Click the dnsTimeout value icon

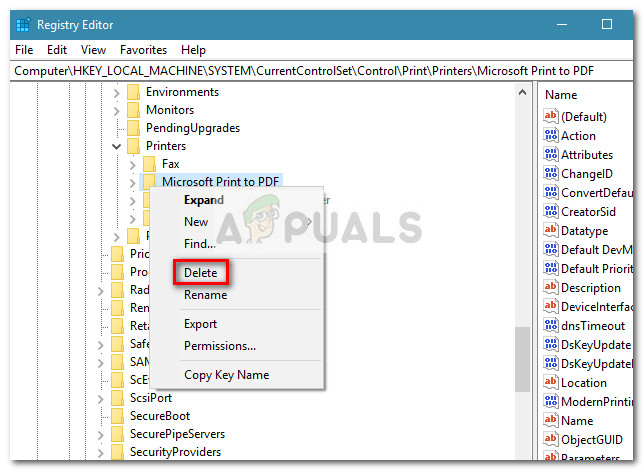(x=551, y=325)
